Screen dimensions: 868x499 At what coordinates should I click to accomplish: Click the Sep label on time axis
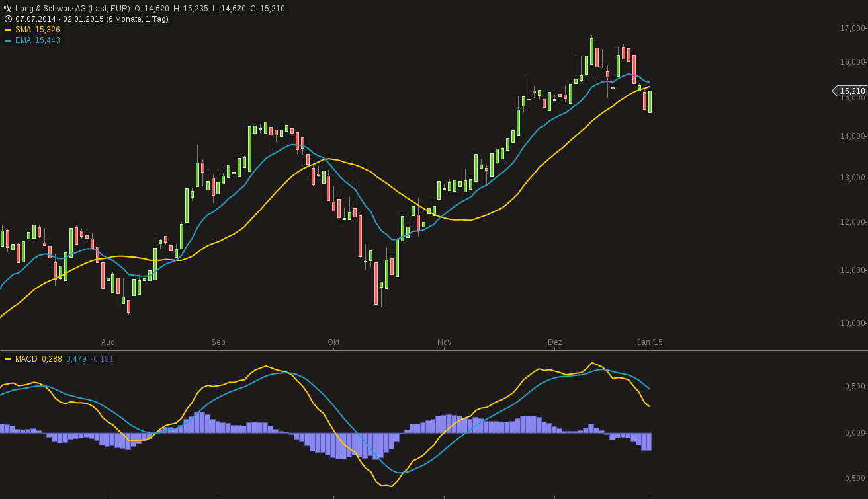click(x=218, y=342)
